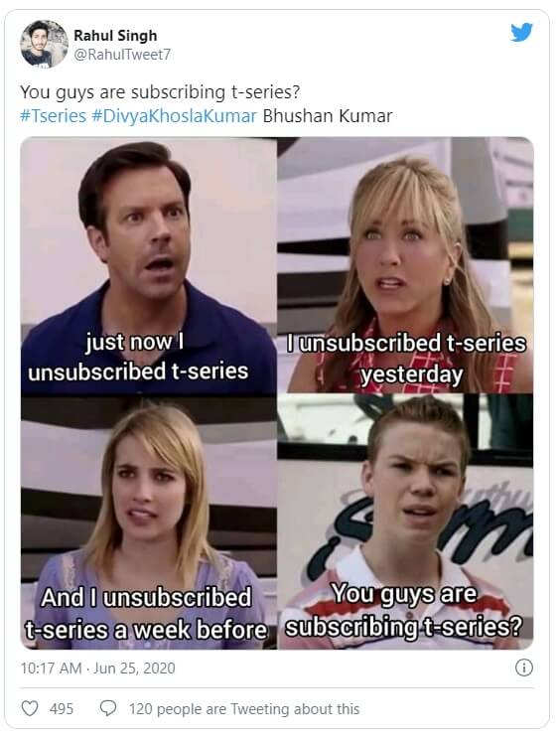Click the tweet text 'You guys are subscribing t-series?'
Image resolution: width=560 pixels, height=743 pixels.
tap(160, 92)
